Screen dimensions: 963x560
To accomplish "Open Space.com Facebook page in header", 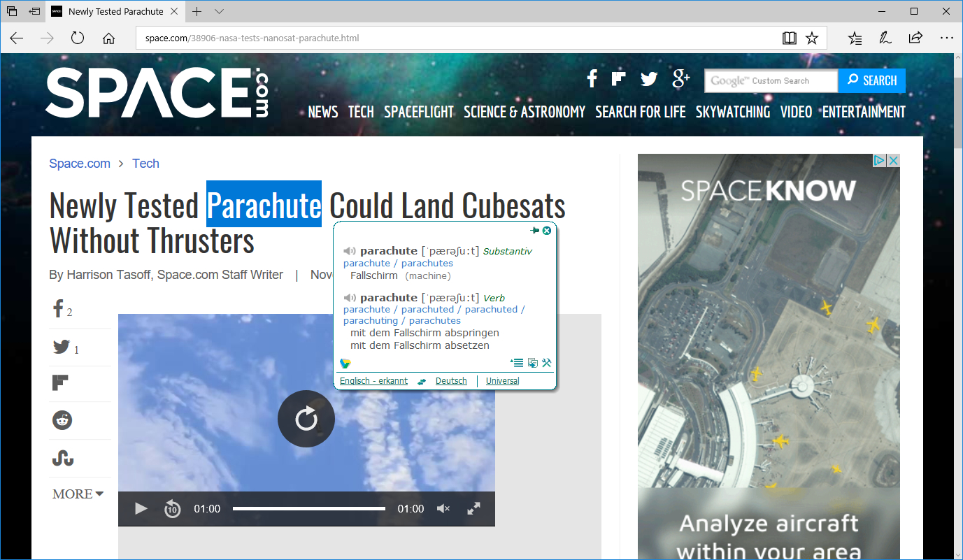I will [x=592, y=79].
